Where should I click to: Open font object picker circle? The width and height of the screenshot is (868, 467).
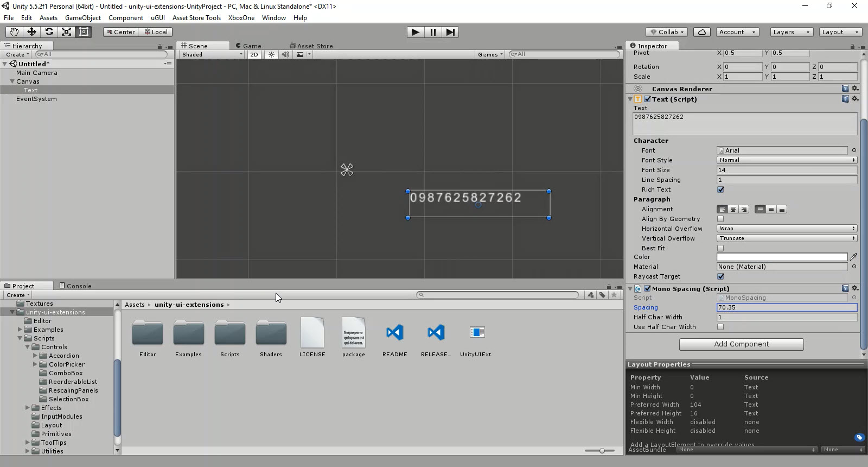pyautogui.click(x=854, y=150)
